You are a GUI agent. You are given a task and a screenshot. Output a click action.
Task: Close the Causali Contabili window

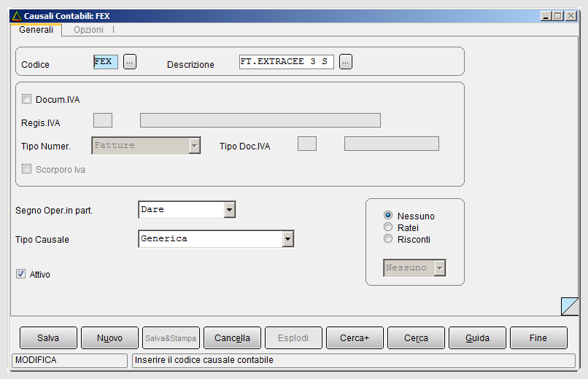pos(571,16)
